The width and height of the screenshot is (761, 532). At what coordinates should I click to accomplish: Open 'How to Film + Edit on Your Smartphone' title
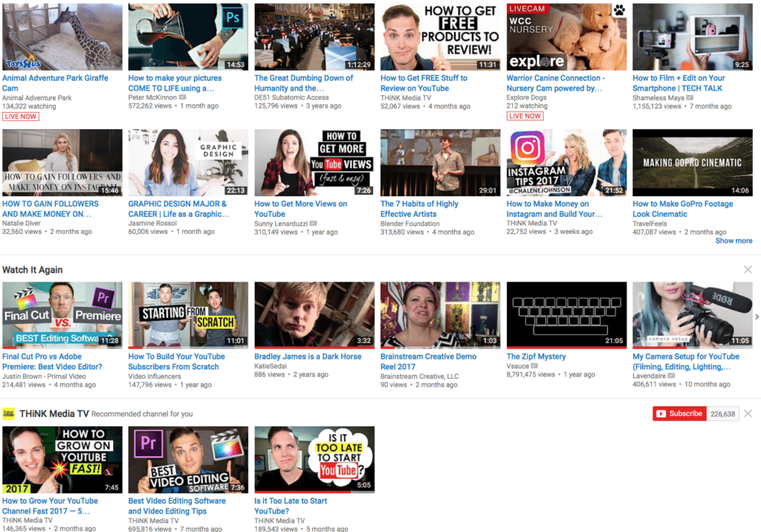click(679, 83)
